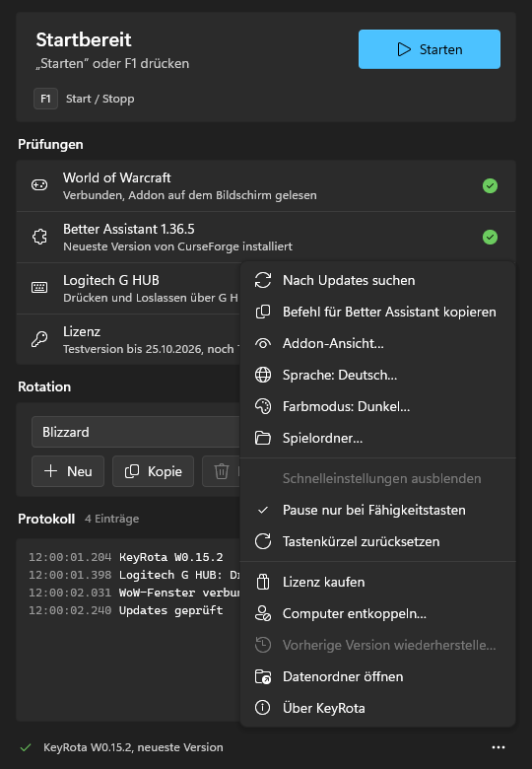532x769 pixels.
Task: Click the user icon for Computer entkoppeln
Action: pos(263,613)
